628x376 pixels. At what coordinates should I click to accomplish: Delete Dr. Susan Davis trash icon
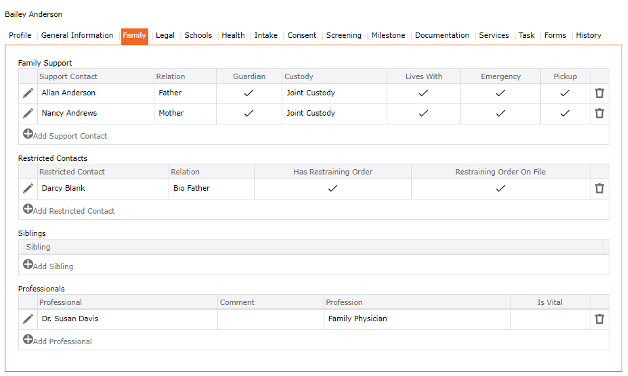click(x=599, y=319)
